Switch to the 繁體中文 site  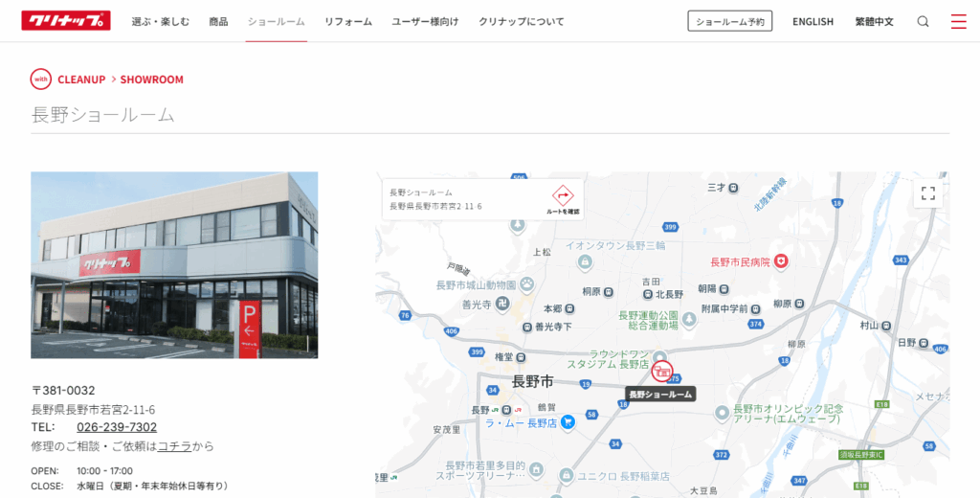(875, 21)
